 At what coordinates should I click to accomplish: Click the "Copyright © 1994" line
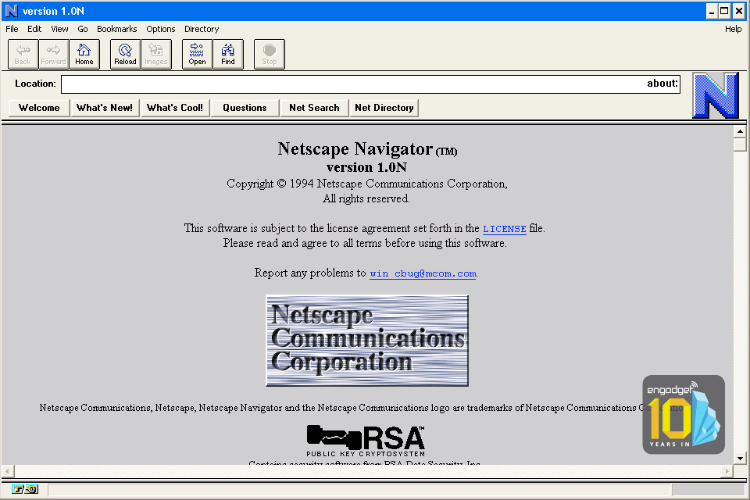click(367, 184)
